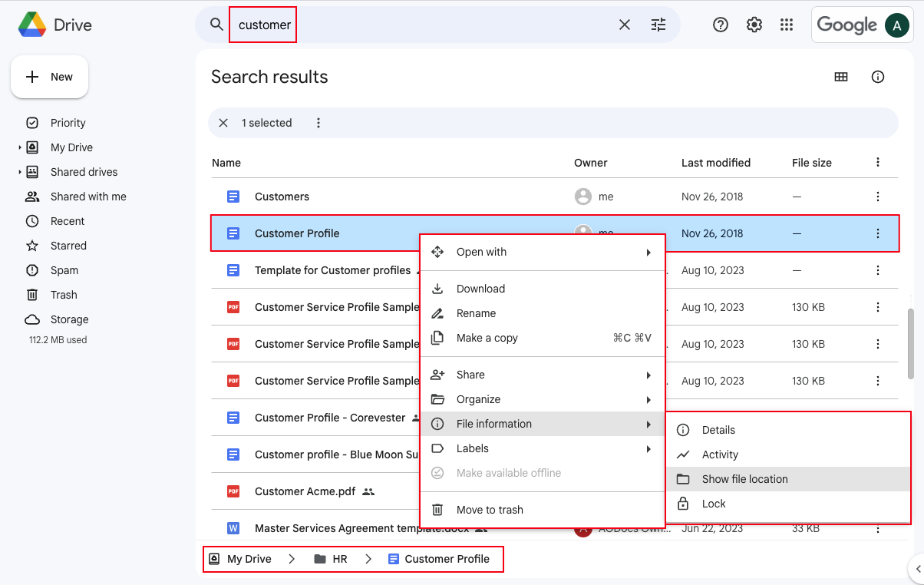924x585 pixels.
Task: Open the Starred section
Action: coord(68,246)
